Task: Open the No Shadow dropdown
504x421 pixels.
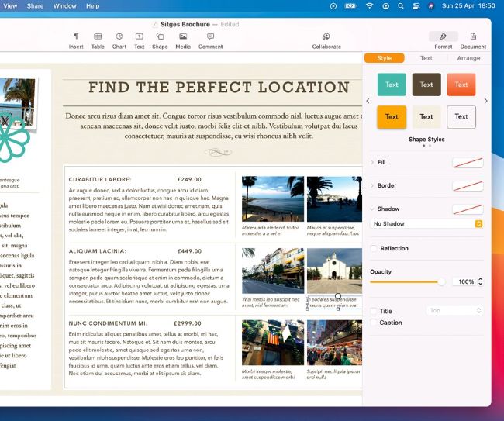Action: pyautogui.click(x=427, y=223)
